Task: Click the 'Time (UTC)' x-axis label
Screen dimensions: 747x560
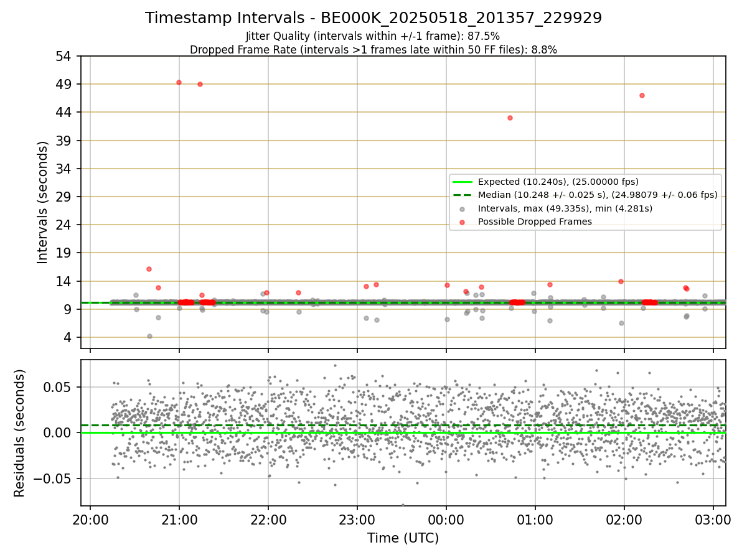Action: pos(403,538)
